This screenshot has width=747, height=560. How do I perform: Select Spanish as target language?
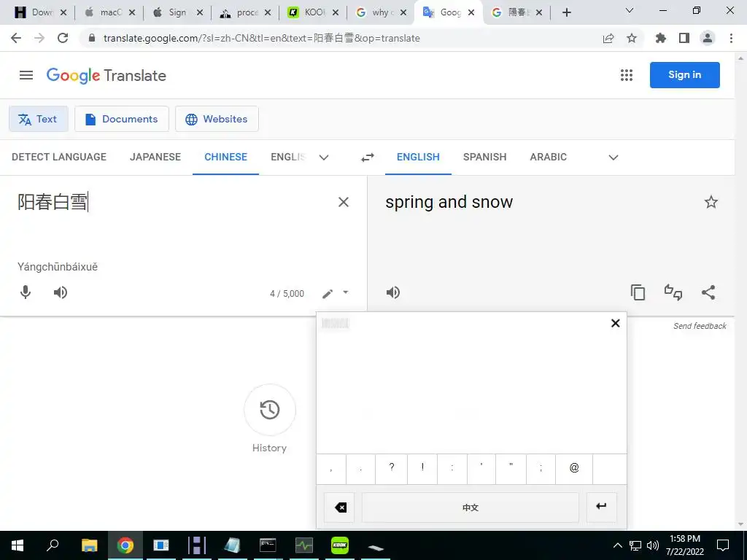tap(484, 157)
